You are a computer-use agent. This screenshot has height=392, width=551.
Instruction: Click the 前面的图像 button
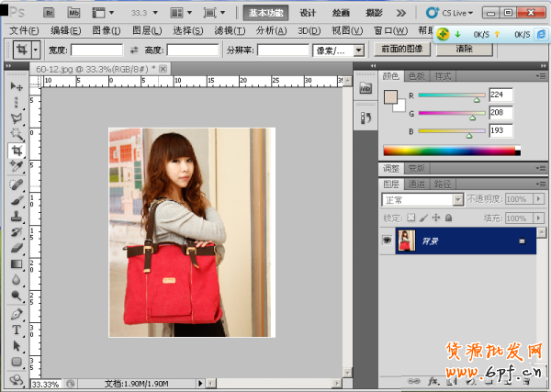click(402, 50)
